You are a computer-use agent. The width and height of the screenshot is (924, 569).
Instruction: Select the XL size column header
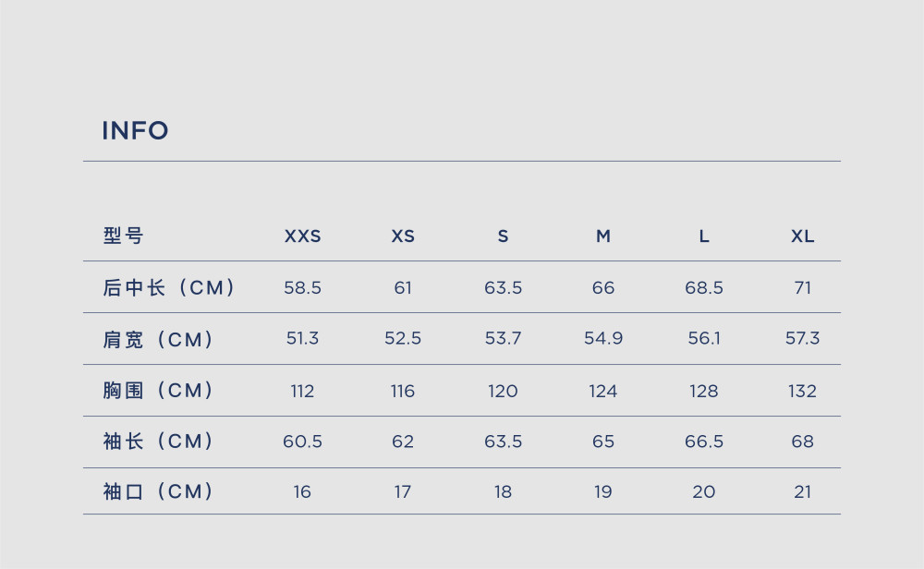coord(803,236)
